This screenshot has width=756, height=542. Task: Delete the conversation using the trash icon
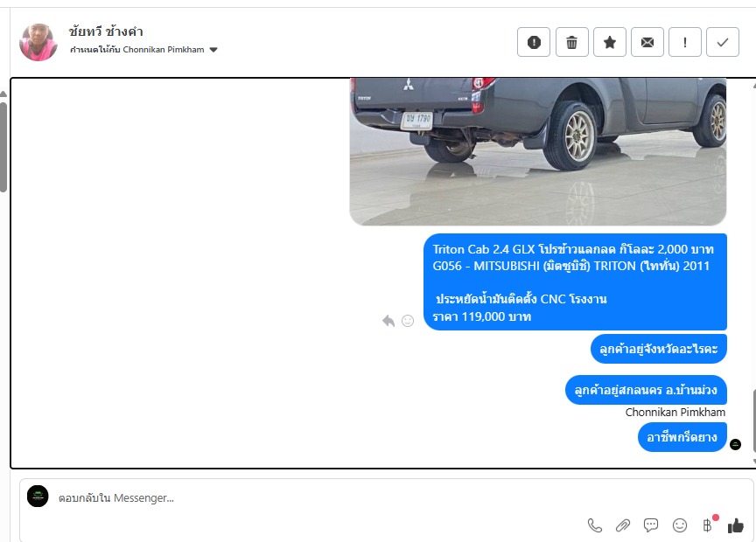tap(572, 42)
